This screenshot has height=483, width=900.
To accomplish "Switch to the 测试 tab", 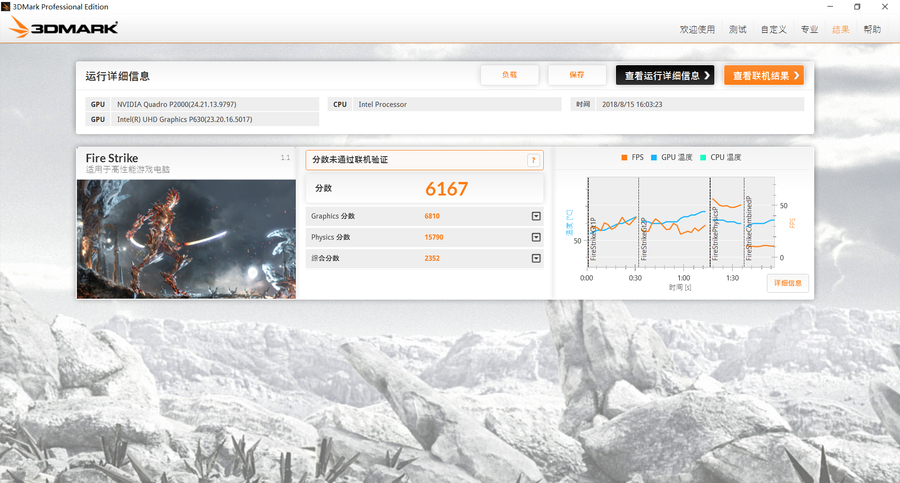I will click(x=738, y=29).
